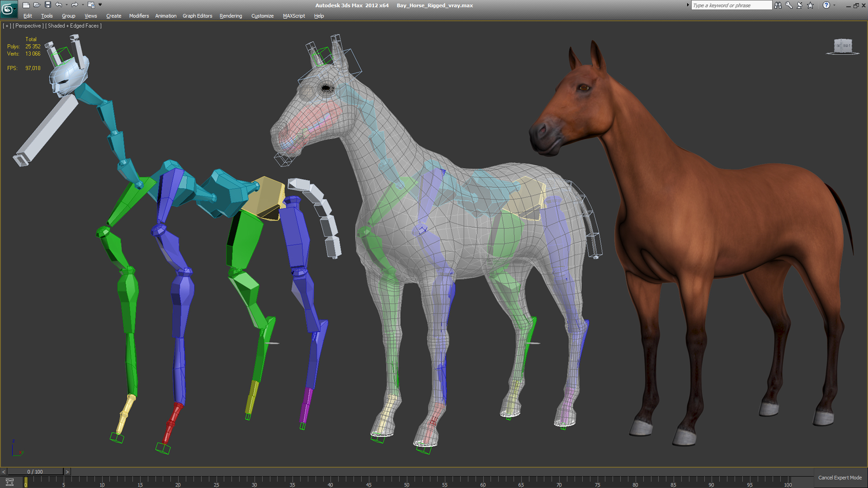The image size is (868, 488).
Task: Expand the Redo history dropdown arrow
Action: 83,5
